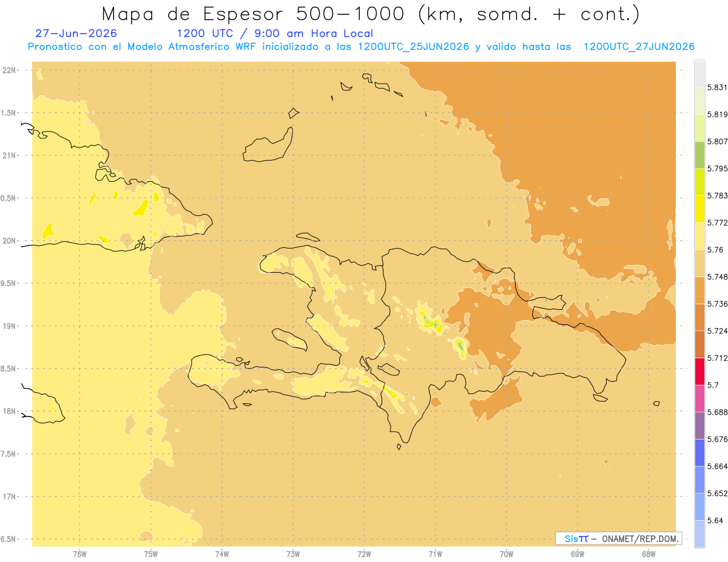This screenshot has height=562, width=728.
Task: Click the longitude label 69W
Action: (578, 554)
